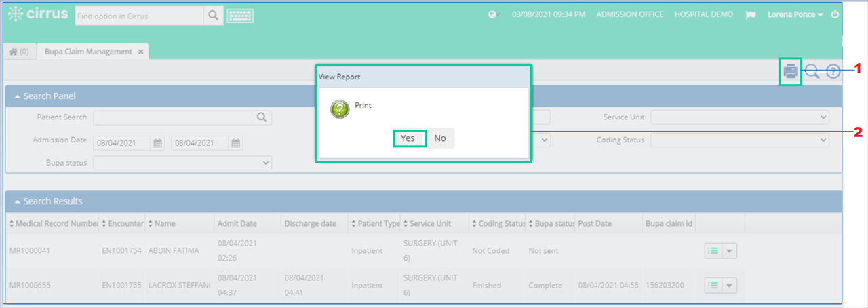Expand the Bupa status dropdown
The width and height of the screenshot is (868, 308).
coord(182,163)
